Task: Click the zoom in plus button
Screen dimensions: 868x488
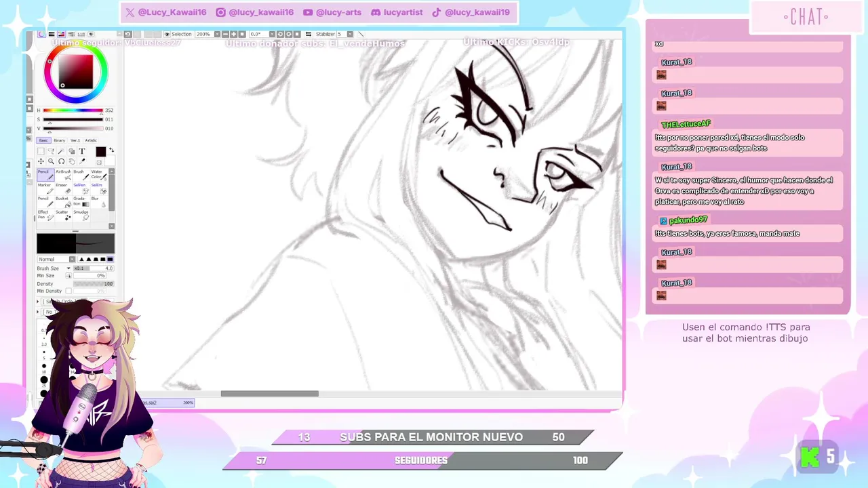Action: 233,34
